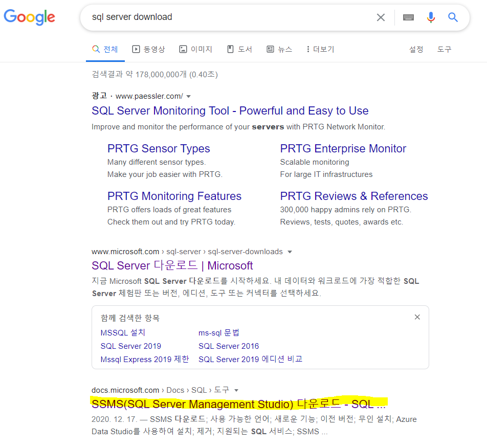
Task: Open the PRTG Monitoring Features link
Action: [x=174, y=196]
